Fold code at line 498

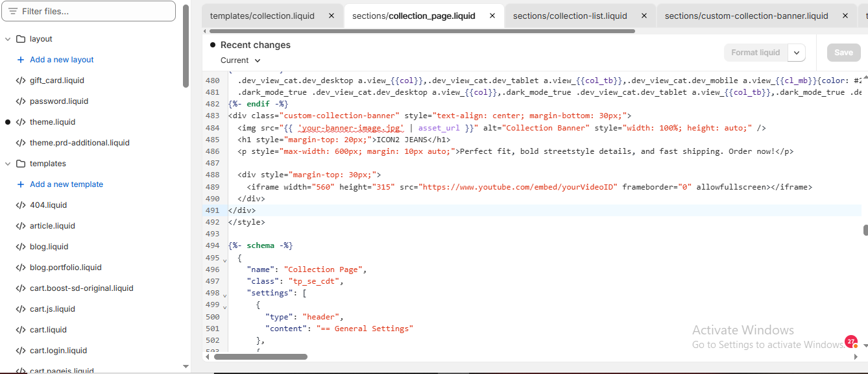click(224, 295)
